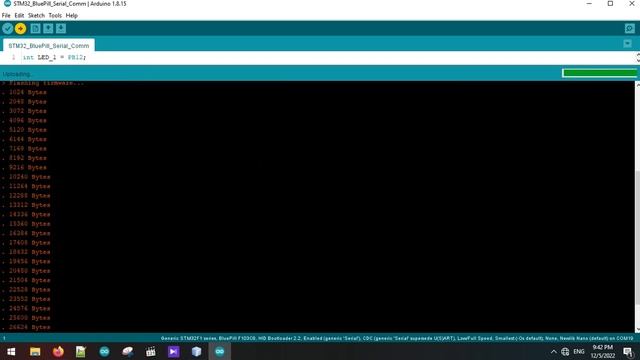Click the 'Uploading...' status message

pos(17,74)
